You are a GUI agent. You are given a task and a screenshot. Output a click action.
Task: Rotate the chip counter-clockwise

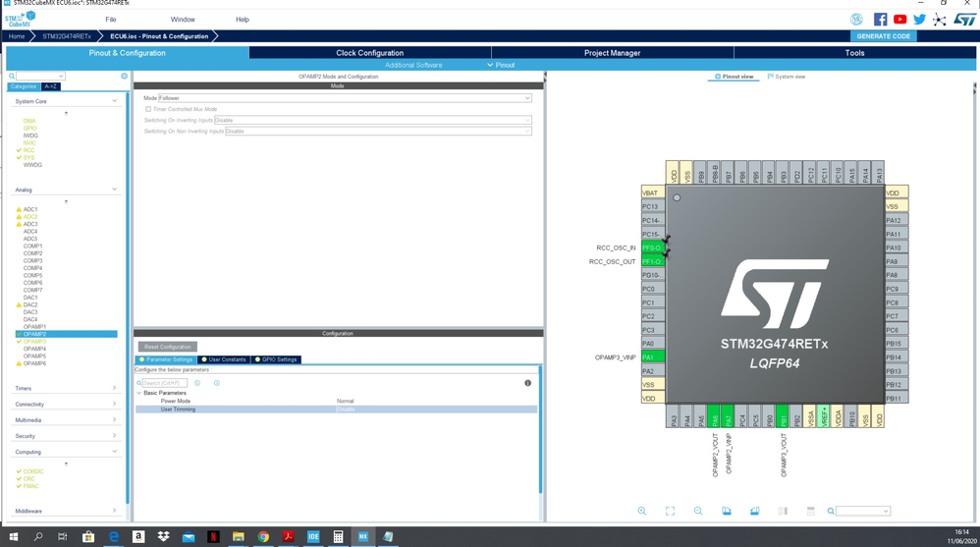coord(754,511)
